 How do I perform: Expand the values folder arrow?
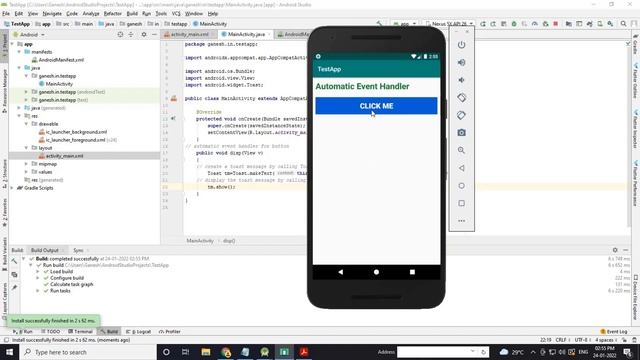[x=27, y=172]
